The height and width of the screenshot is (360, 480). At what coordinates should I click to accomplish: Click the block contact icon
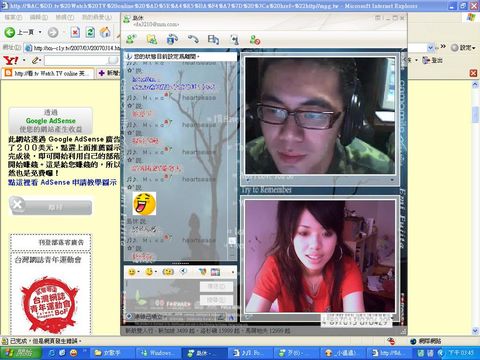[x=255, y=40]
